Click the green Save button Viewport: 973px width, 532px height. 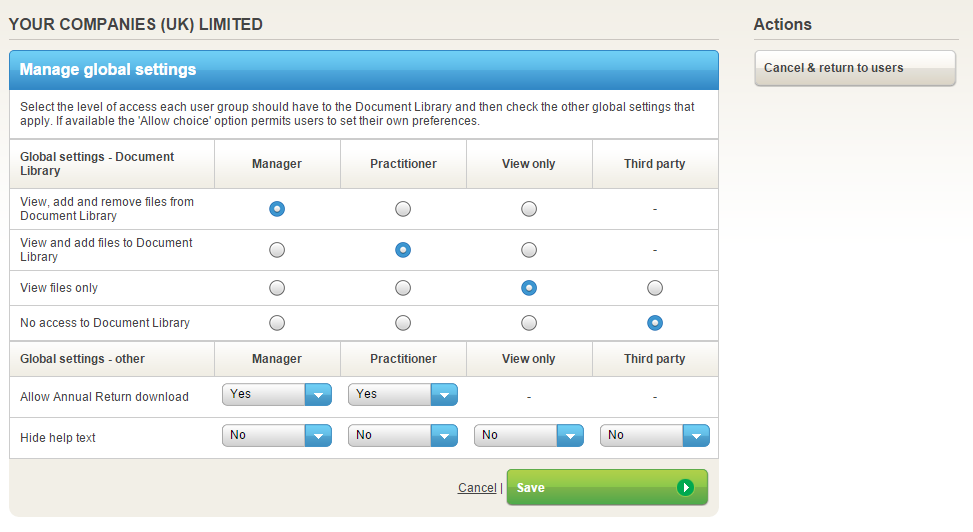[x=606, y=487]
